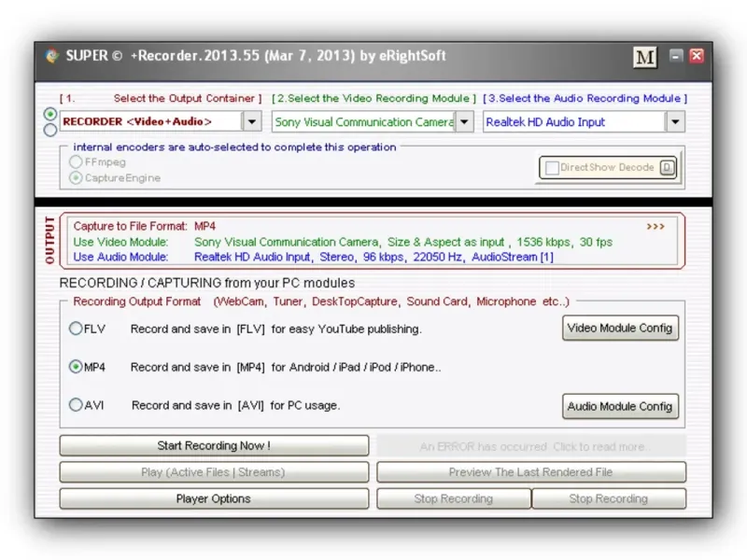This screenshot has width=747, height=560.
Task: Click the D icon beside DirectShow Decode
Action: coord(667,167)
